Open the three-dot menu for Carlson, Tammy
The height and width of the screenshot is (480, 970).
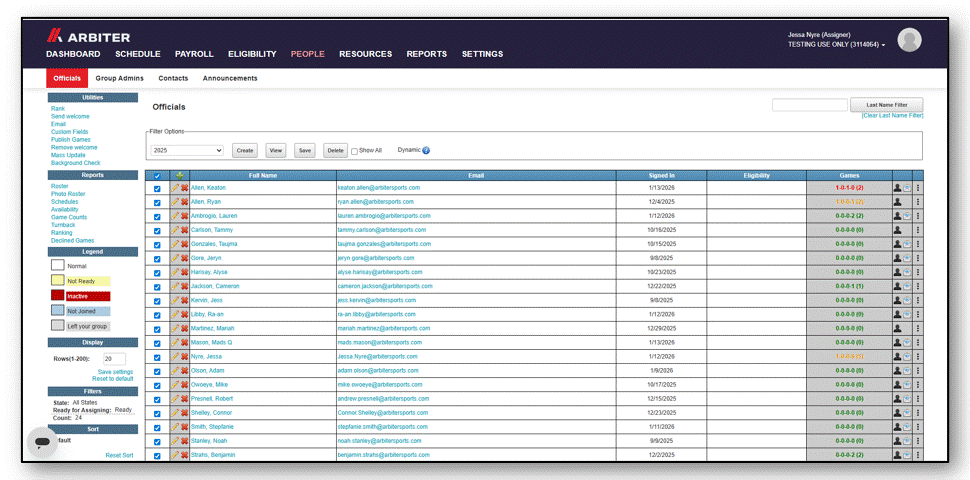pyautogui.click(x=918, y=230)
